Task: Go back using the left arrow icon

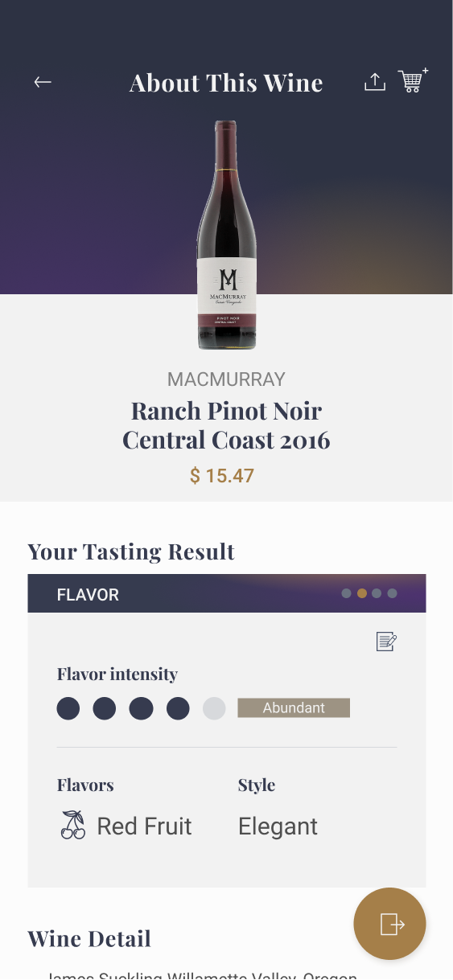Action: [x=43, y=82]
